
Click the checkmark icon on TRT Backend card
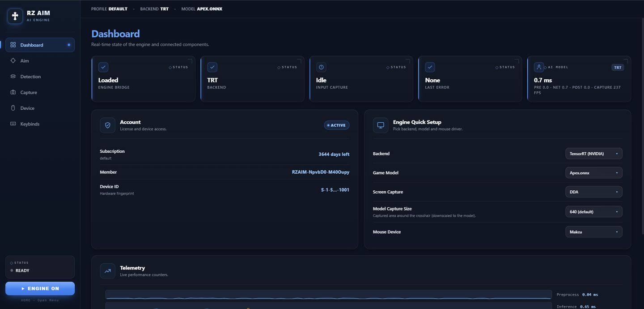[x=212, y=67]
